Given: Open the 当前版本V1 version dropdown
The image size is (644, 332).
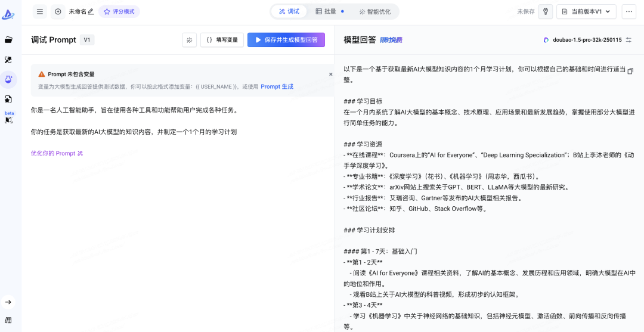Looking at the screenshot, I should (586, 11).
